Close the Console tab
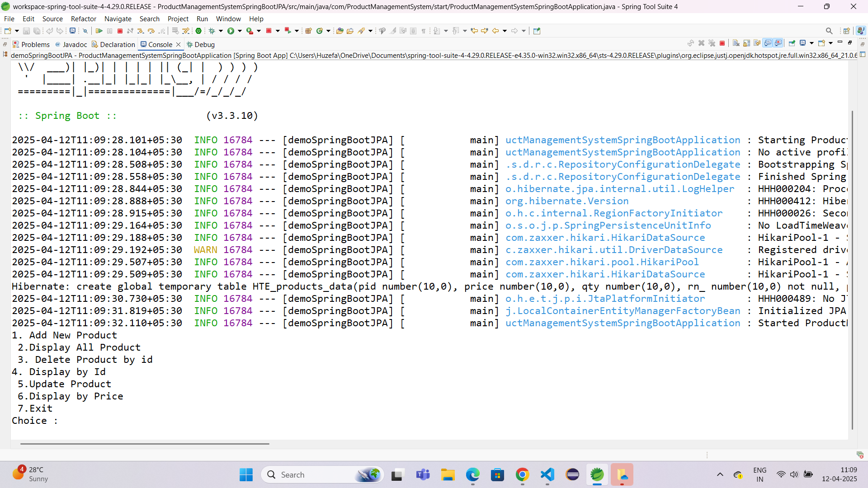Screen dimensions: 868x488 (x=179, y=44)
